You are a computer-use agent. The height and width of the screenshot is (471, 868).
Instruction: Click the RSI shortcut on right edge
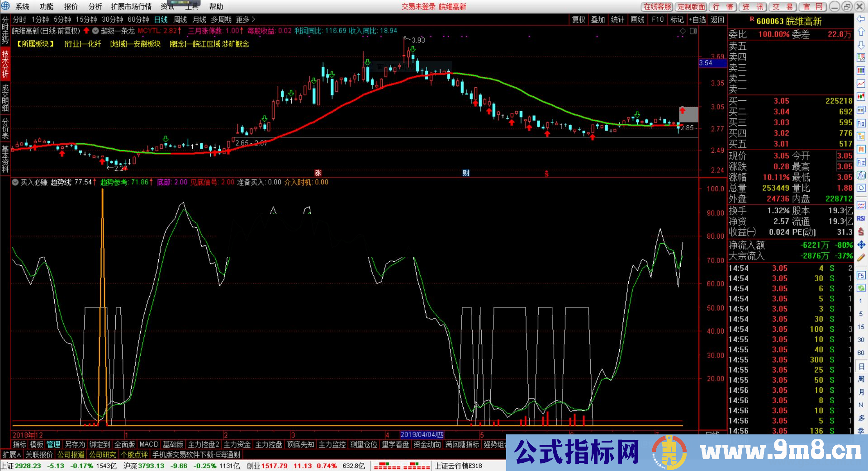(x=861, y=219)
